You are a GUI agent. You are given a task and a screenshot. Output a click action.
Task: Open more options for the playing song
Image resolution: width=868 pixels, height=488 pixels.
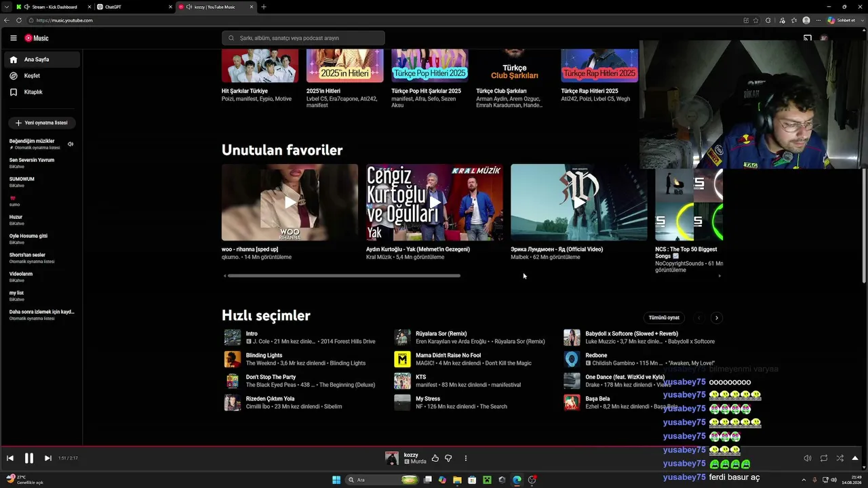(x=466, y=458)
